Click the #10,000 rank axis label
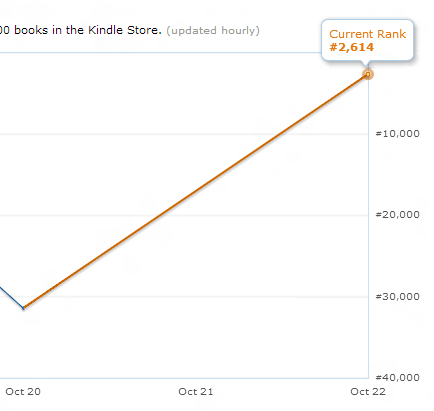 pyautogui.click(x=397, y=134)
